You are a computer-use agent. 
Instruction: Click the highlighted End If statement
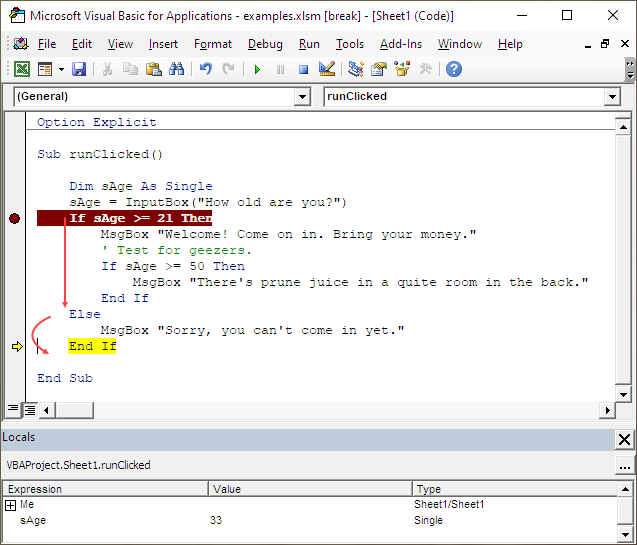92,346
